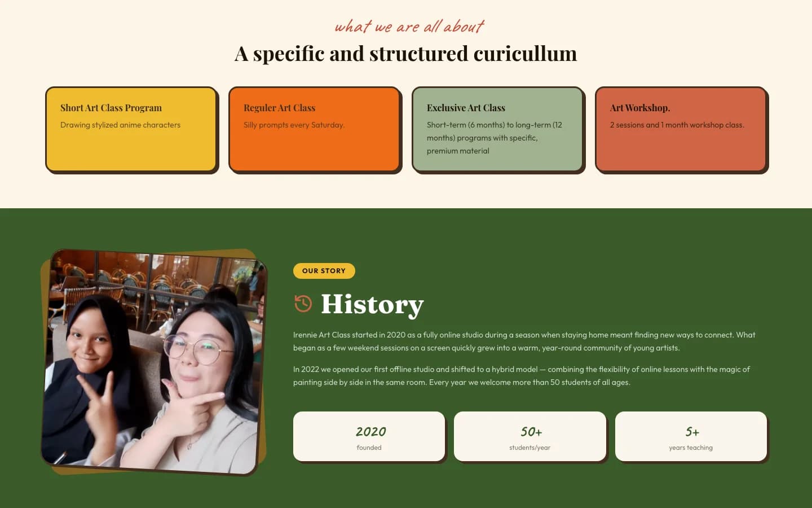The width and height of the screenshot is (812, 508).
Task: Click '2 sessions and 1 month workshop class.' text
Action: (677, 125)
